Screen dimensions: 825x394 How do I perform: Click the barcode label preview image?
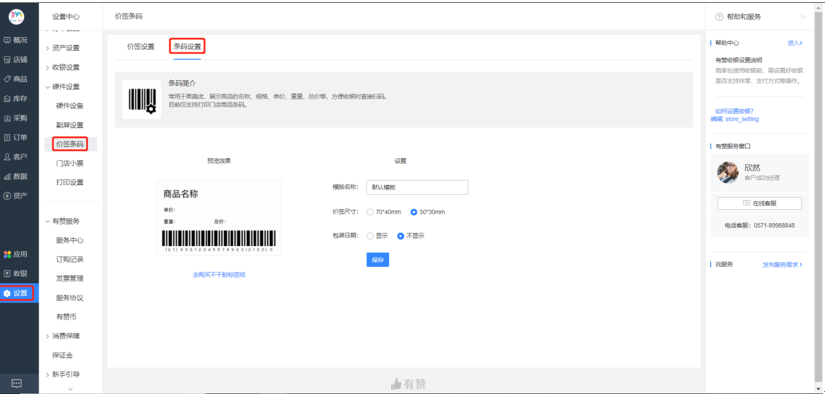219,218
